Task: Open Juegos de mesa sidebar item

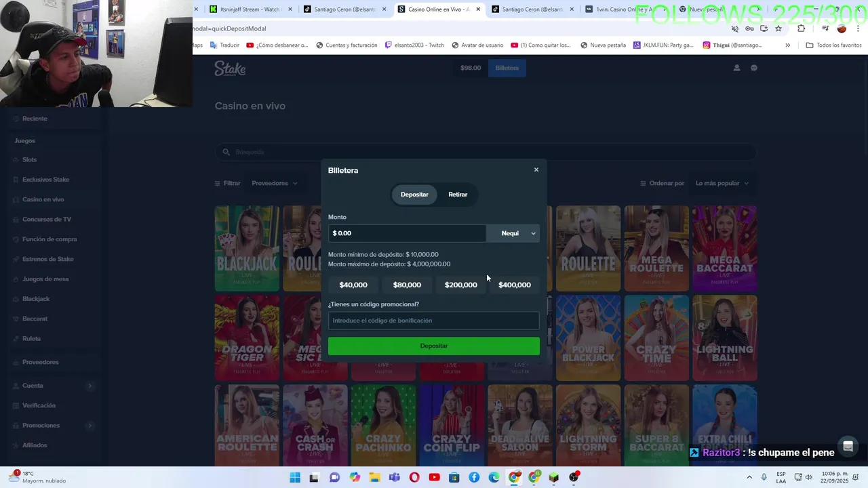Action: [45, 279]
